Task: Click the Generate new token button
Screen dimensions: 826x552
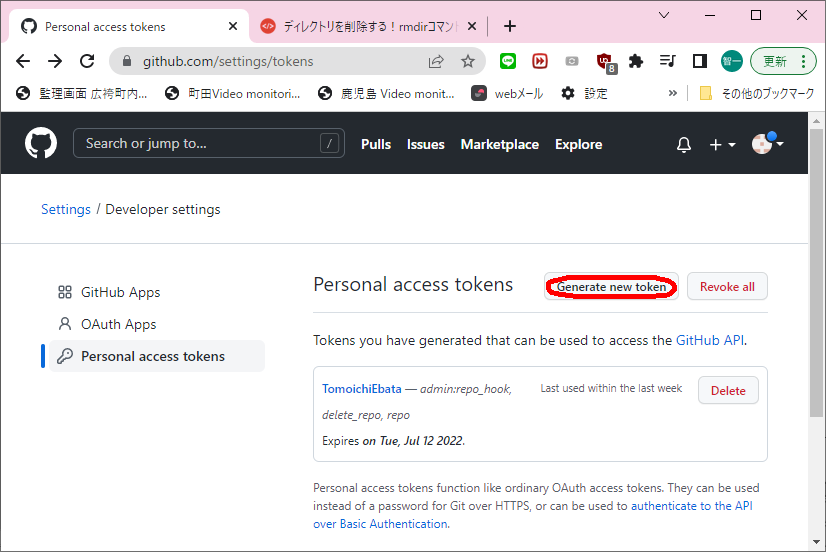Action: point(611,287)
